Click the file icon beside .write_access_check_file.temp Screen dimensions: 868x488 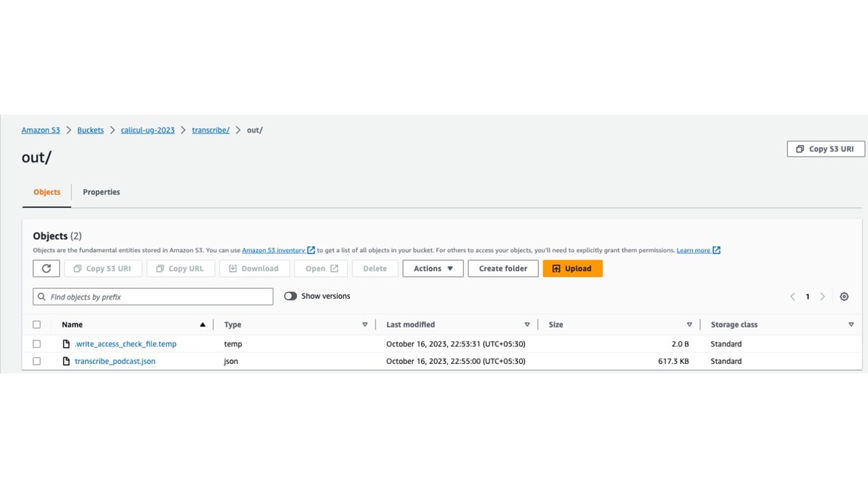[66, 344]
